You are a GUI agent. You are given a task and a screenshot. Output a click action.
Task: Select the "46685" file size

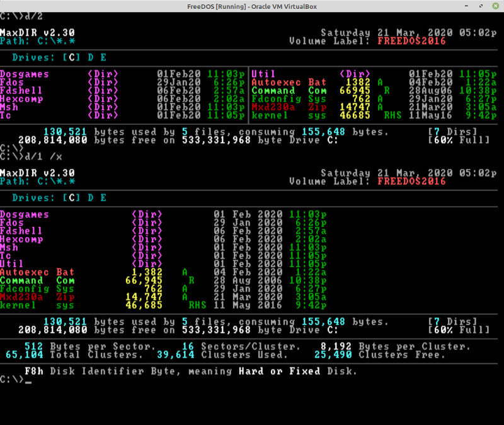pos(355,115)
